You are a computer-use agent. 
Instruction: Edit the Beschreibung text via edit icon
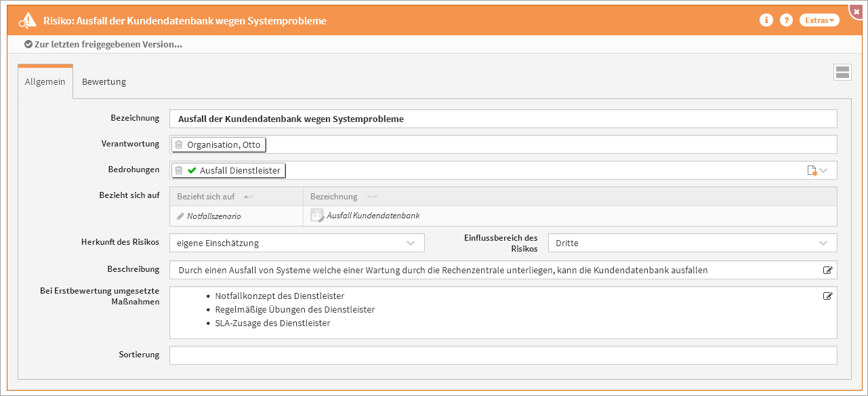pyautogui.click(x=827, y=270)
